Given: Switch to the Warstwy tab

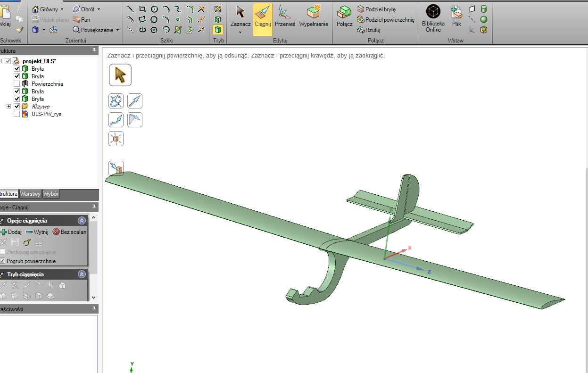Looking at the screenshot, I should 31,194.
